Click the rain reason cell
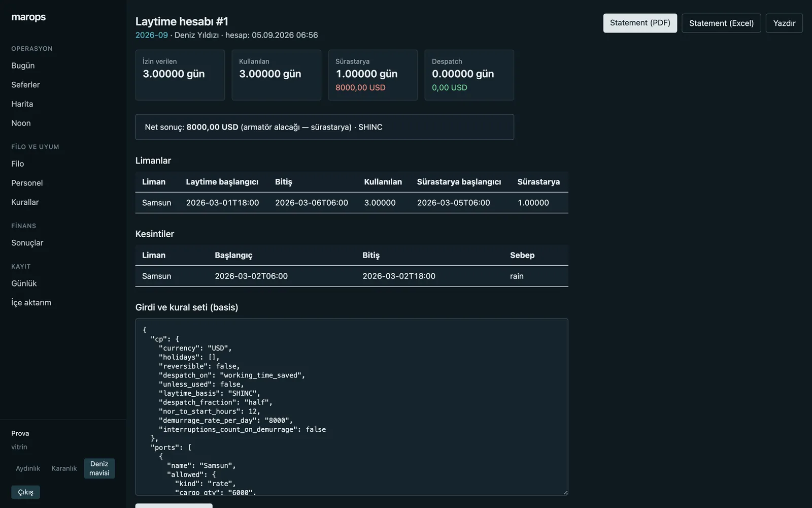The width and height of the screenshot is (812, 508). [x=517, y=276]
